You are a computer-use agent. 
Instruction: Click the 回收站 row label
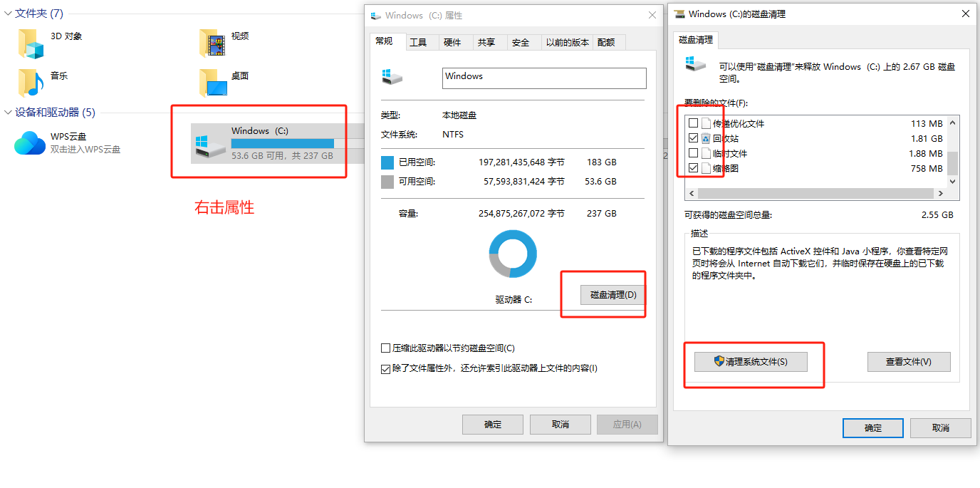pyautogui.click(x=726, y=139)
